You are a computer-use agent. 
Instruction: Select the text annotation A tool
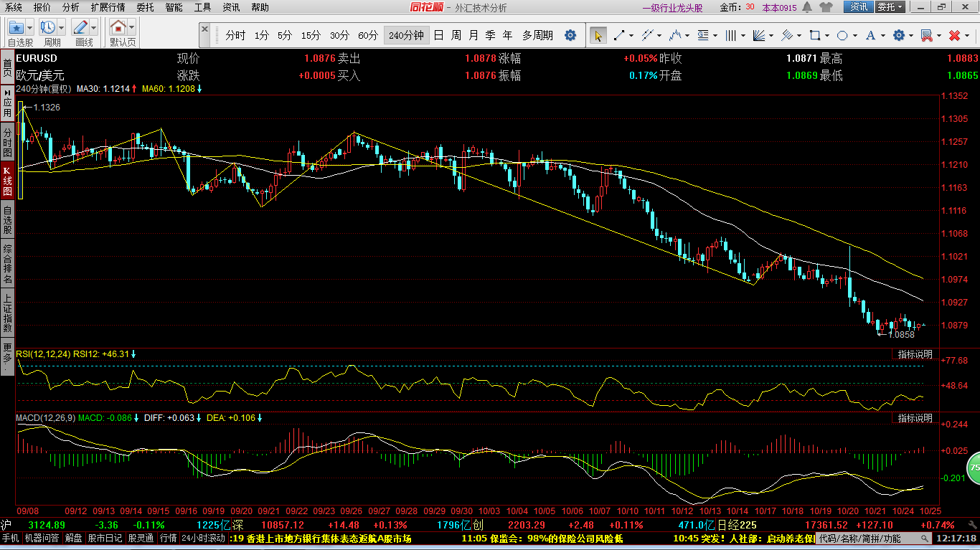[871, 35]
